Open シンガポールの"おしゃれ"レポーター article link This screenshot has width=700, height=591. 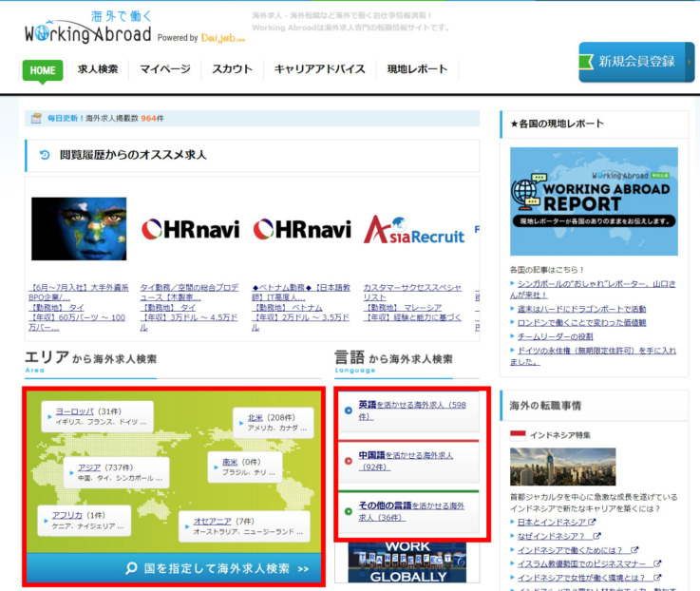pos(593,290)
